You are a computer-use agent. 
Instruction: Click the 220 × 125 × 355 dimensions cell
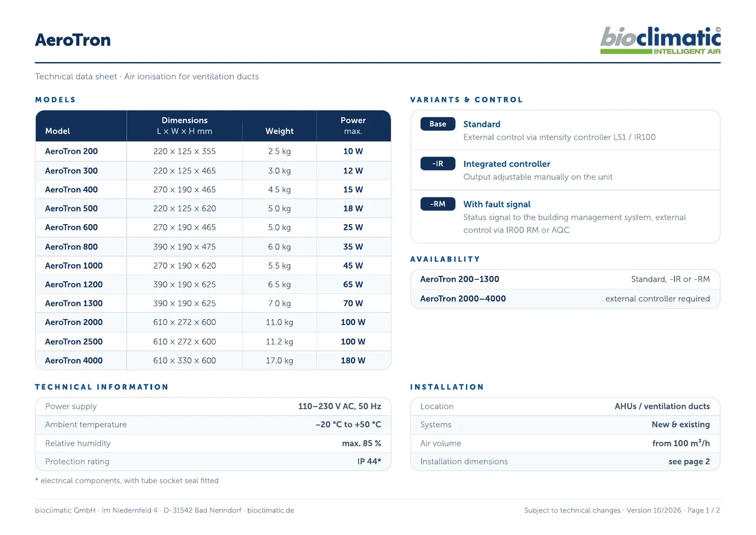(185, 152)
